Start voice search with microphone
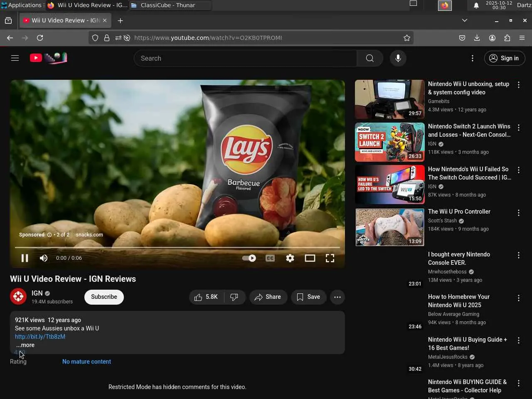532x399 pixels. click(398, 58)
